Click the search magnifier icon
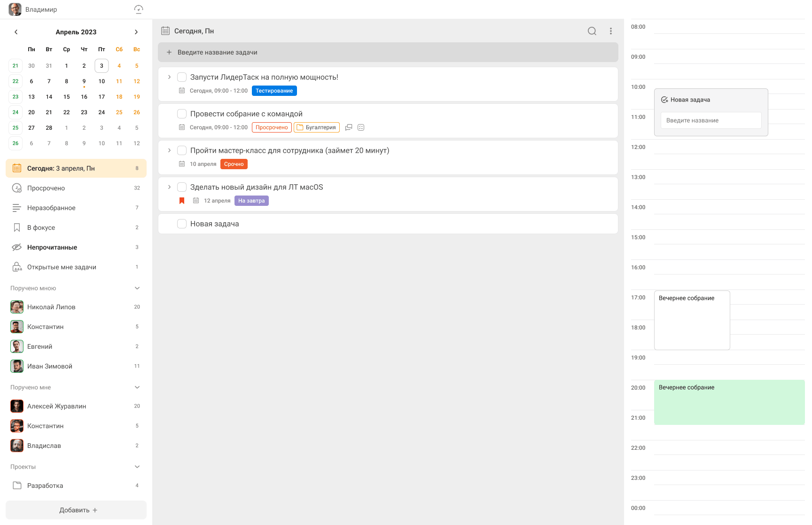Screen dimensions: 812x525 coord(592,31)
